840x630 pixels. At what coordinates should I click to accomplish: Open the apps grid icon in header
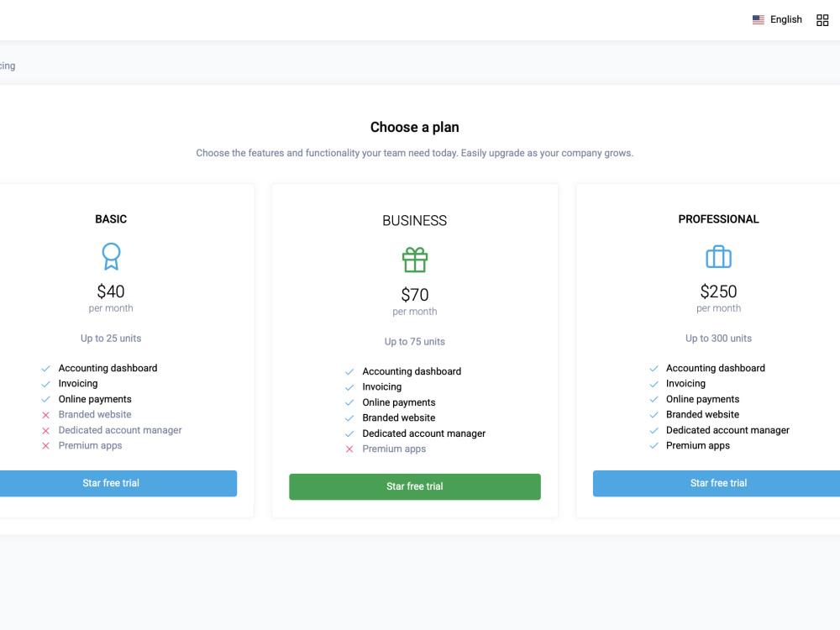coord(822,20)
